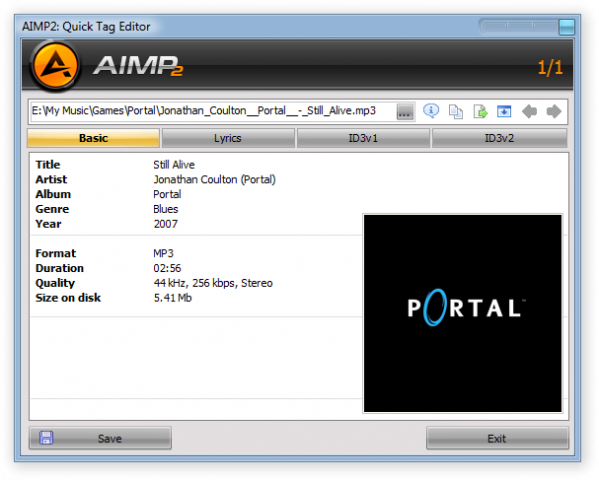
Task: Click the blue info speech bubble icon
Action: tap(431, 111)
